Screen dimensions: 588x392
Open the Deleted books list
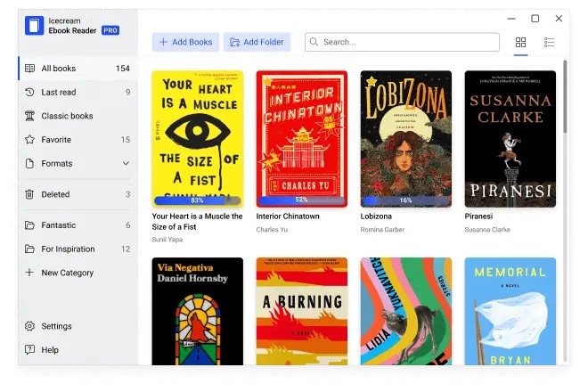(x=78, y=194)
